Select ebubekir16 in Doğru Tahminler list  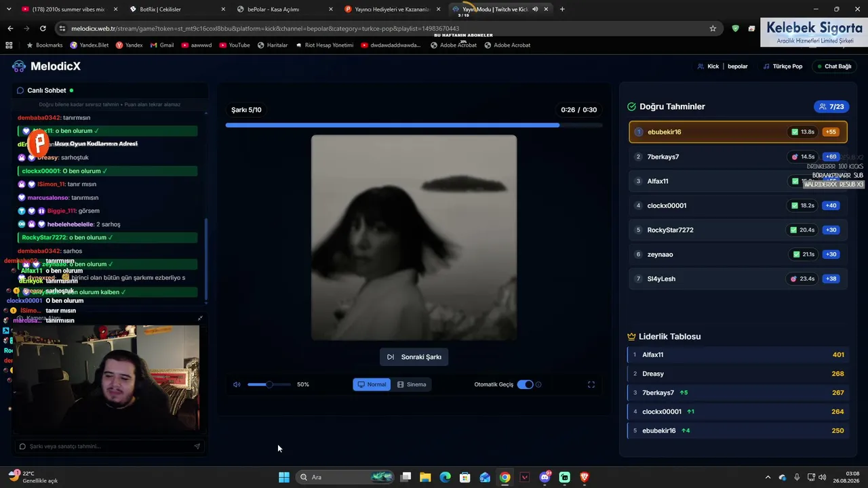pos(738,132)
